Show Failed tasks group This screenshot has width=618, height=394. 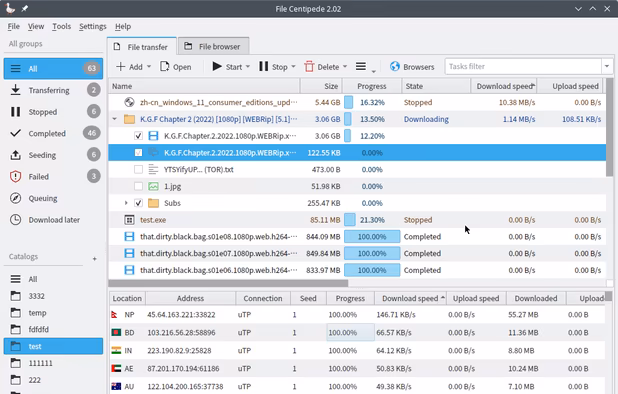point(53,177)
